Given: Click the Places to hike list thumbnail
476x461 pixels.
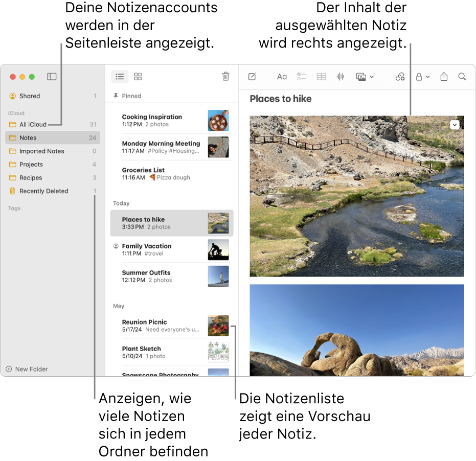Looking at the screenshot, I should [x=218, y=223].
